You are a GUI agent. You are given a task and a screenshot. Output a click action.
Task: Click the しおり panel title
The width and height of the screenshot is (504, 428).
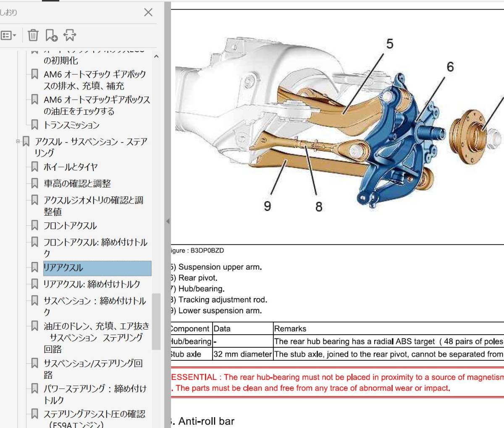[9, 13]
